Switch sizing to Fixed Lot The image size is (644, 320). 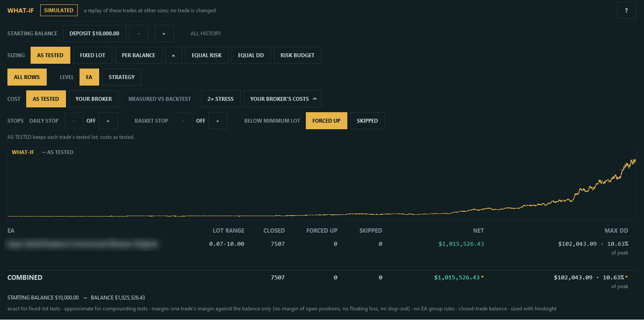[93, 55]
